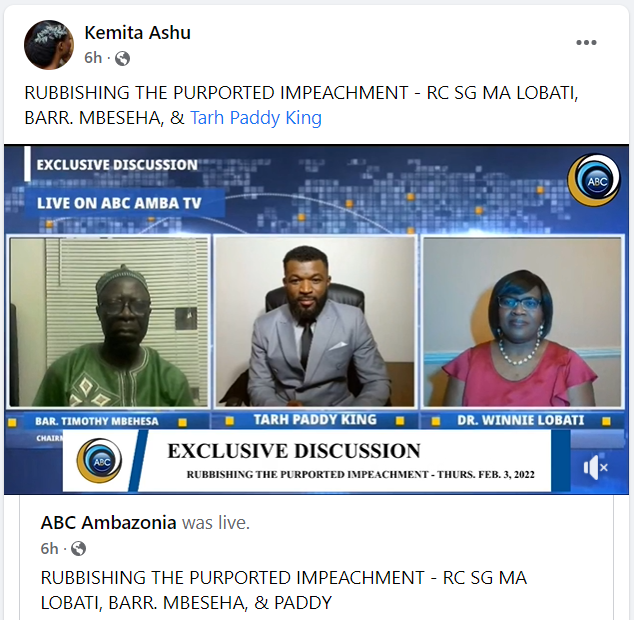Click the shared post's 6h timestamp
Image resolution: width=634 pixels, height=620 pixels.
(49, 549)
